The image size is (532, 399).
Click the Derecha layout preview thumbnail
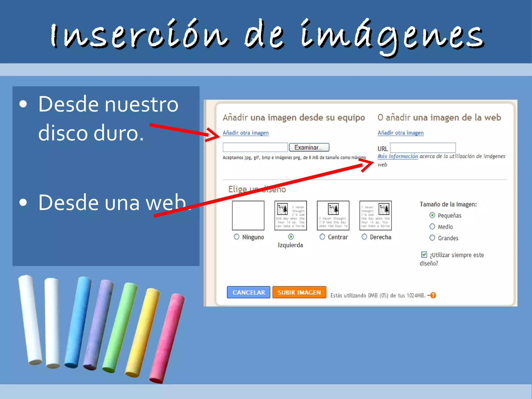click(376, 215)
